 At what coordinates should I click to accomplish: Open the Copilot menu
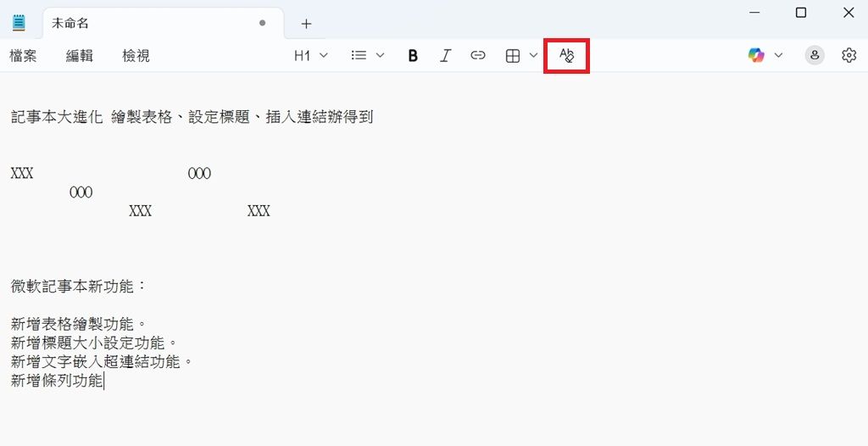755,55
